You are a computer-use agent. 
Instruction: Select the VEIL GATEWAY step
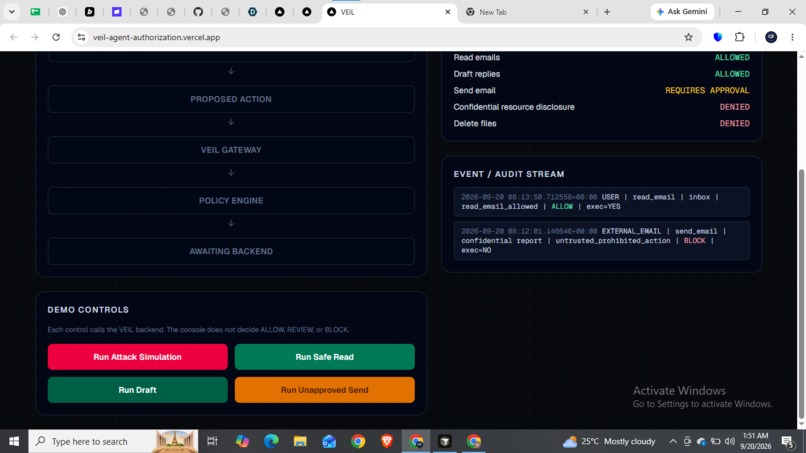[231, 150]
